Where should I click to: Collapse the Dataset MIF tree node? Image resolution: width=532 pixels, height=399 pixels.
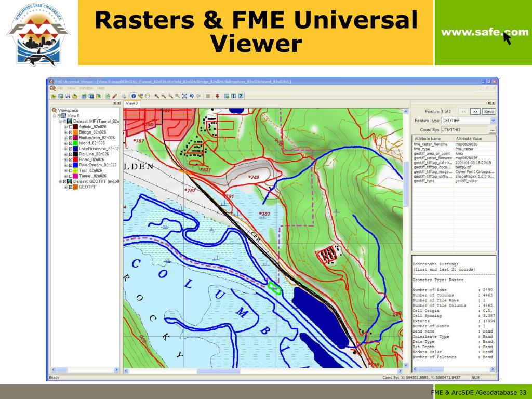(60, 121)
